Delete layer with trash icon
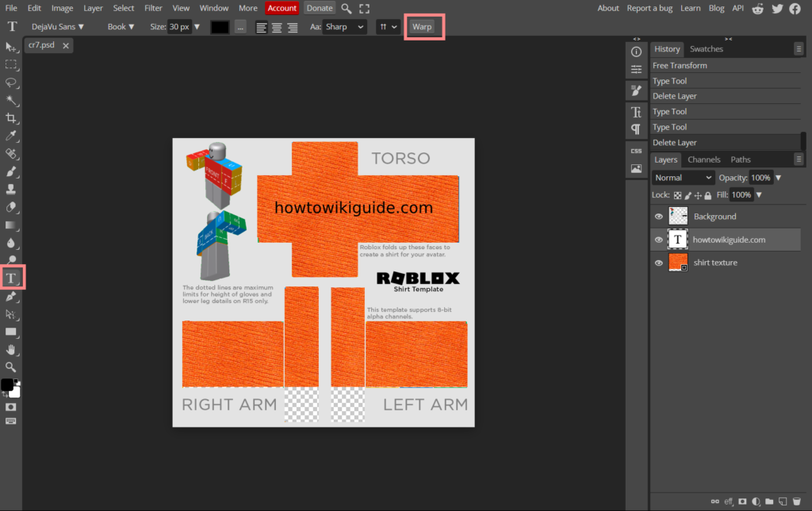812x511 pixels. pos(796,501)
